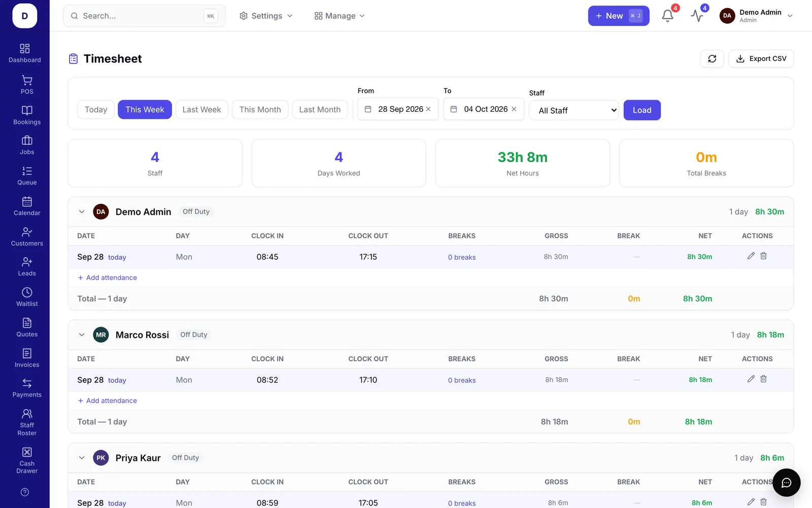This screenshot has width=812, height=508.
Task: Open the Jobs section
Action: (x=27, y=145)
